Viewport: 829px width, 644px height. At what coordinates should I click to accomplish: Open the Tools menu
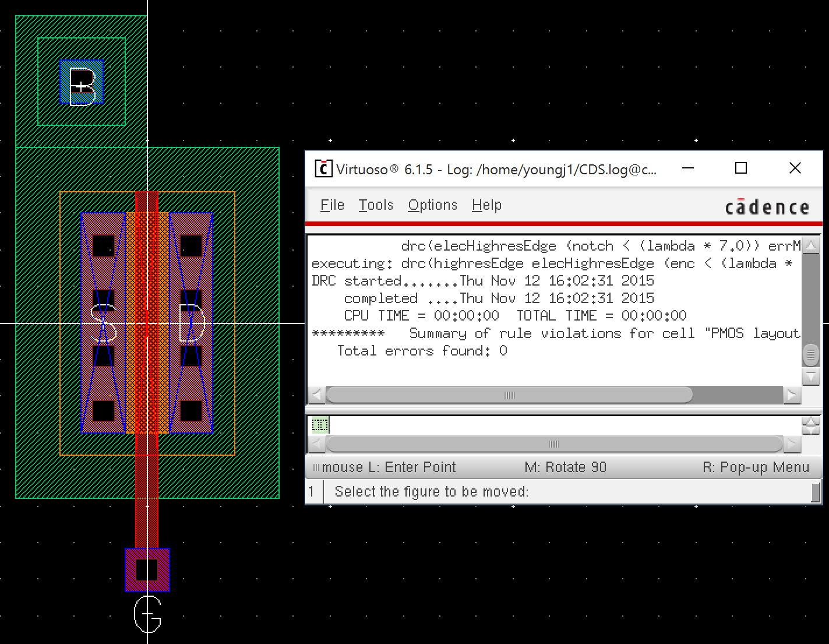(376, 205)
